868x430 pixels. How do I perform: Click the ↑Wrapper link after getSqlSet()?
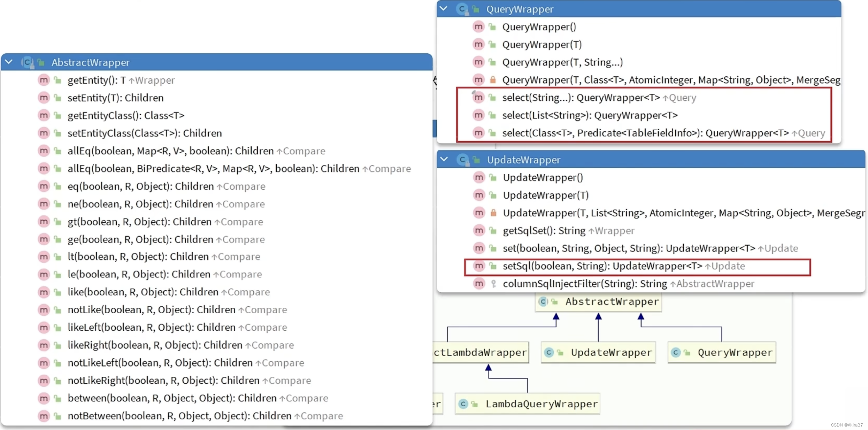(612, 231)
